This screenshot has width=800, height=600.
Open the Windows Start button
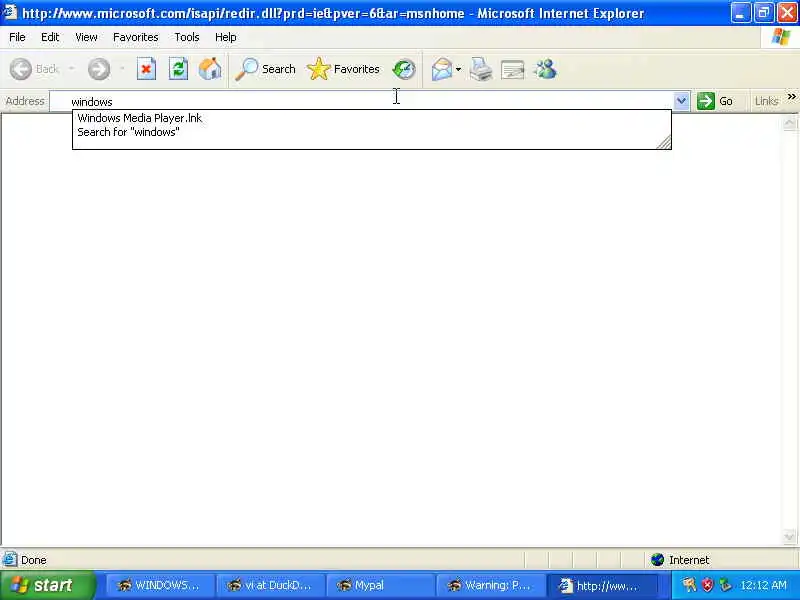point(48,585)
